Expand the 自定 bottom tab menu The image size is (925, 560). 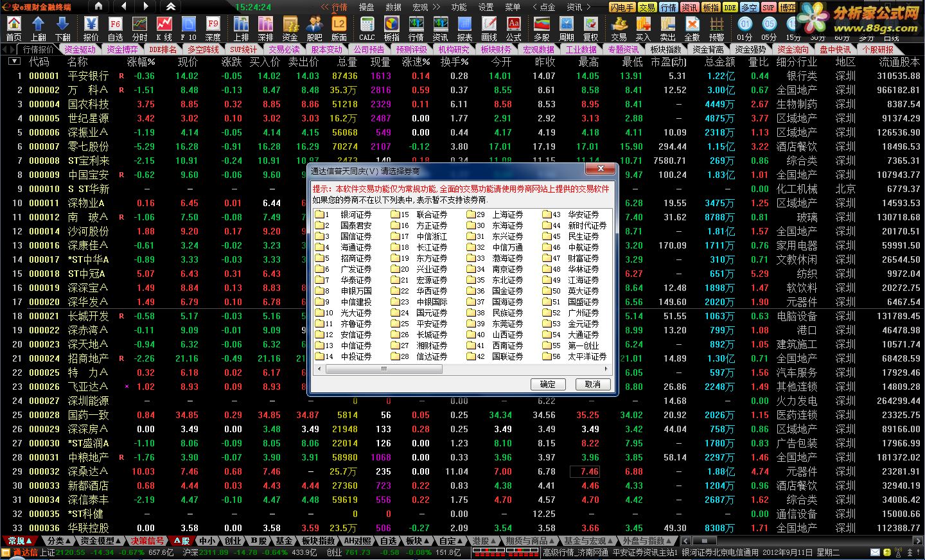point(451,541)
